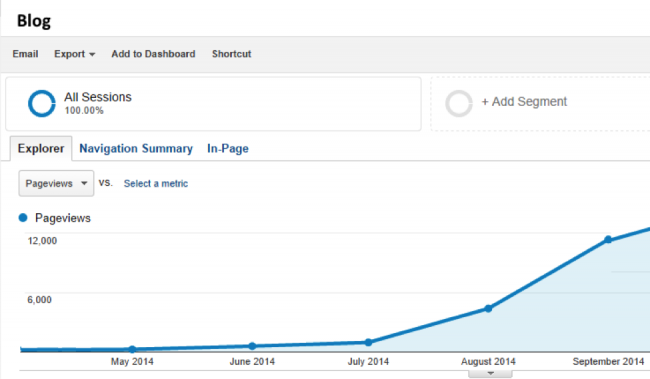Click the July 2014 data point

369,342
